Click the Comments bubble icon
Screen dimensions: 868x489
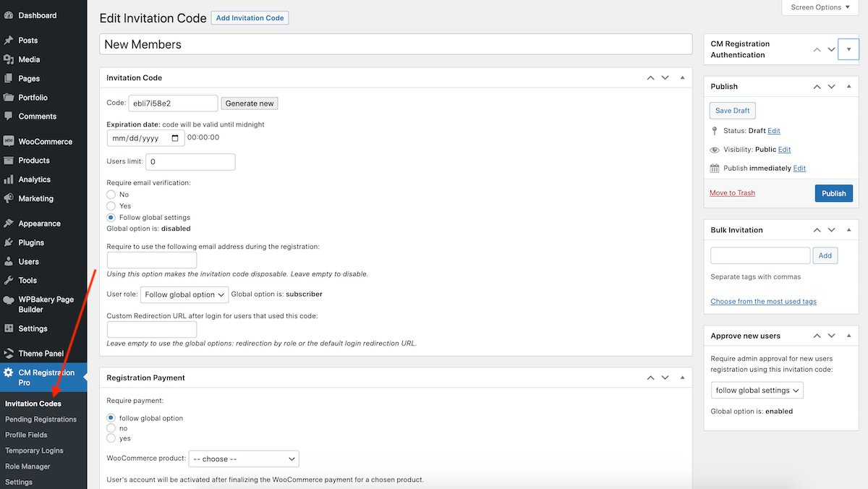click(x=9, y=116)
